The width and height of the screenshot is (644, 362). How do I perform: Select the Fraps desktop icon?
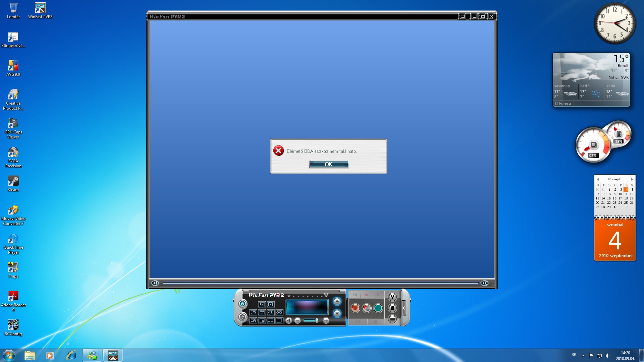tap(13, 270)
